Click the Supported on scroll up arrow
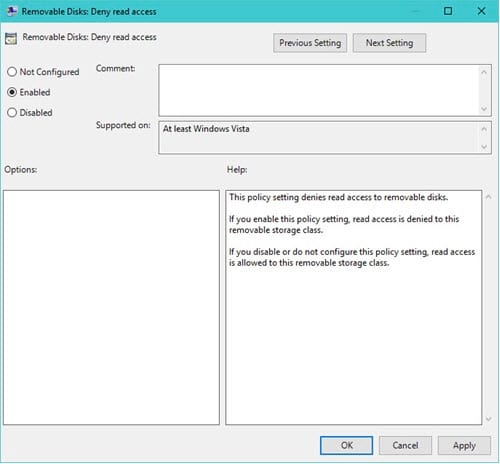Screen dimensions: 500x464 [484, 129]
